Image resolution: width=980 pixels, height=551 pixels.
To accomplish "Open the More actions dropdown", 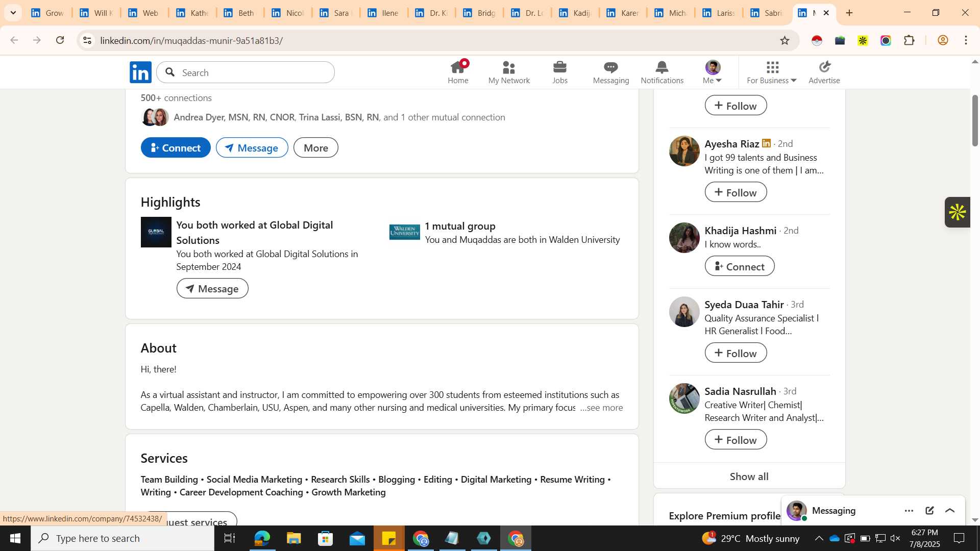I will click(315, 147).
